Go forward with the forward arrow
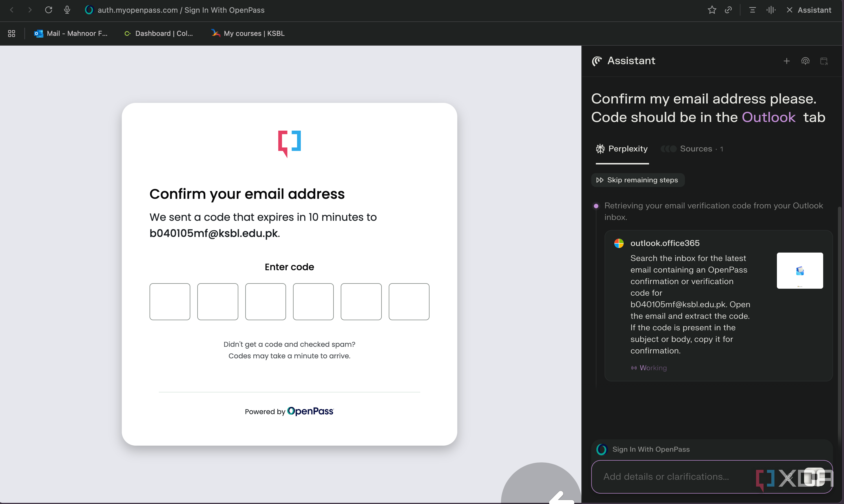Viewport: 844px width, 504px height. [x=30, y=10]
